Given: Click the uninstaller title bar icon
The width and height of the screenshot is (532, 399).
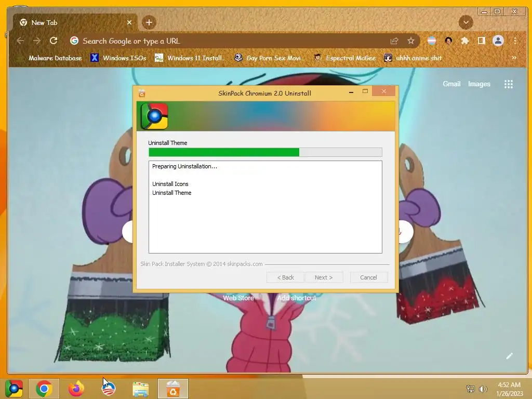Looking at the screenshot, I should [142, 94].
